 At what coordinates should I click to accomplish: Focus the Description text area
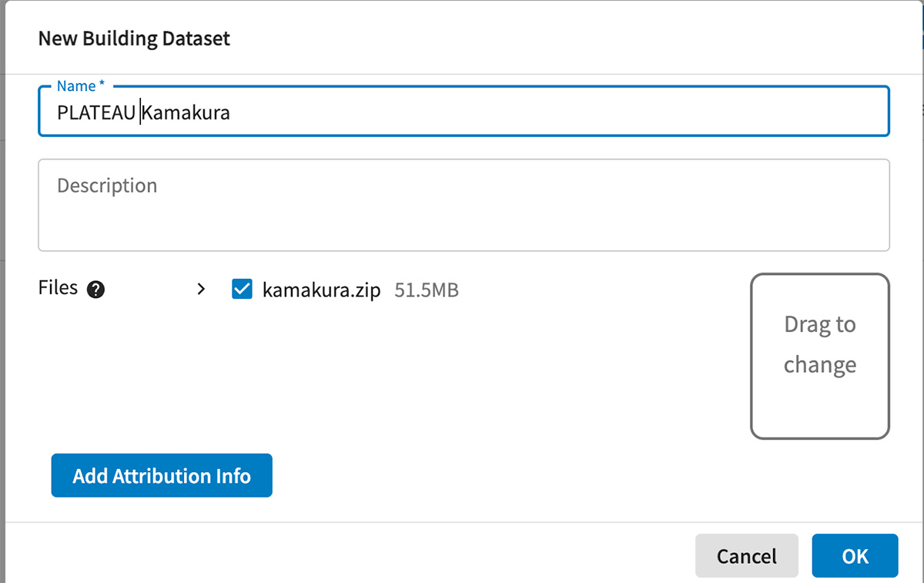click(462, 216)
